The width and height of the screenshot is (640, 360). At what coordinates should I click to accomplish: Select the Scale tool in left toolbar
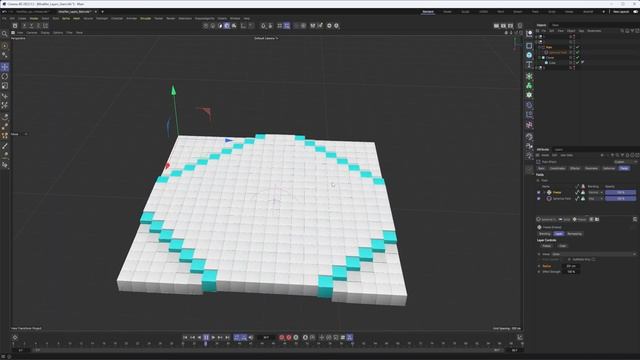point(5,86)
